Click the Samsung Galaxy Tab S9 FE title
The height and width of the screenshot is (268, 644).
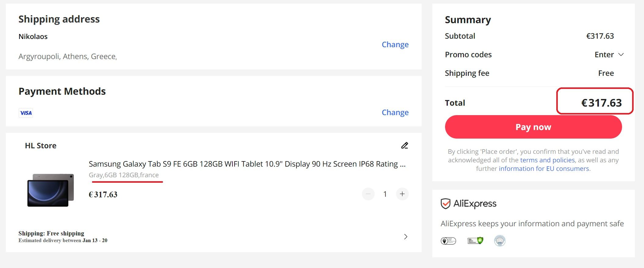click(x=247, y=164)
